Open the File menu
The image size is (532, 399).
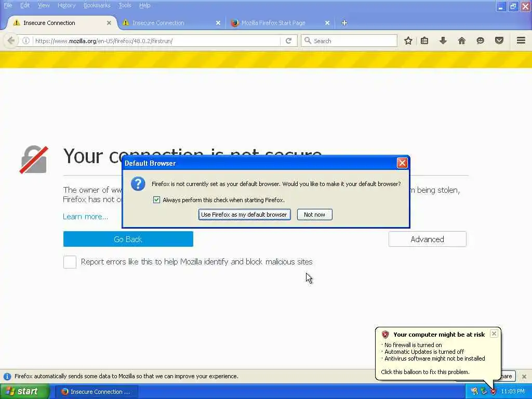click(x=8, y=5)
